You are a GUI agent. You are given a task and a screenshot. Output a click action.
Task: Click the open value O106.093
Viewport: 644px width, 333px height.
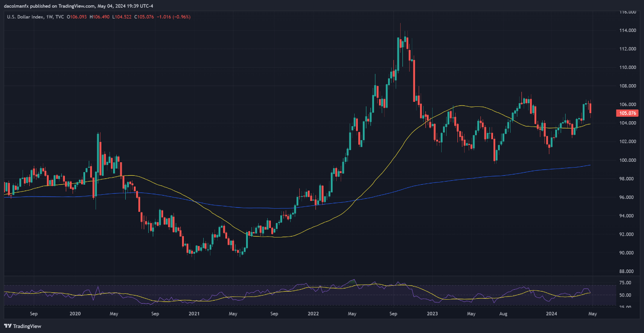tap(77, 17)
